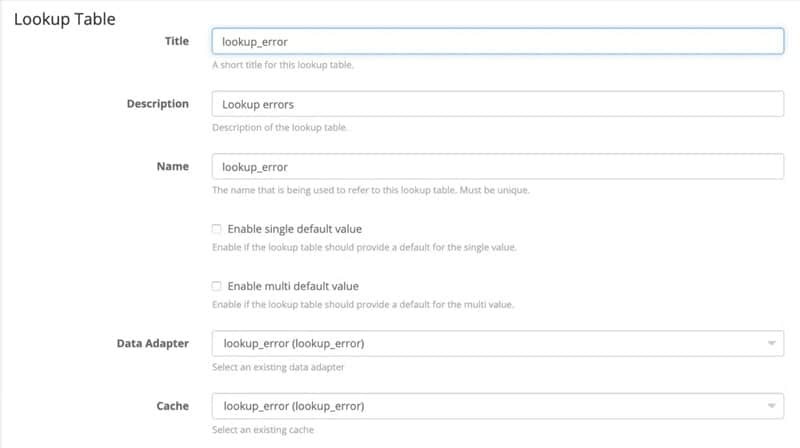Click the Data Adapter field label
This screenshot has height=448, width=800.
152,344
